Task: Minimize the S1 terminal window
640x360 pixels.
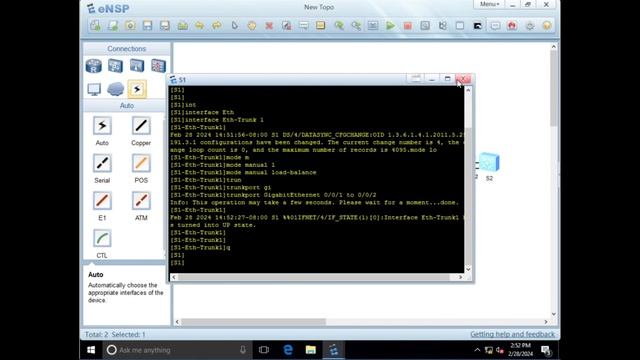Action: pyautogui.click(x=432, y=79)
